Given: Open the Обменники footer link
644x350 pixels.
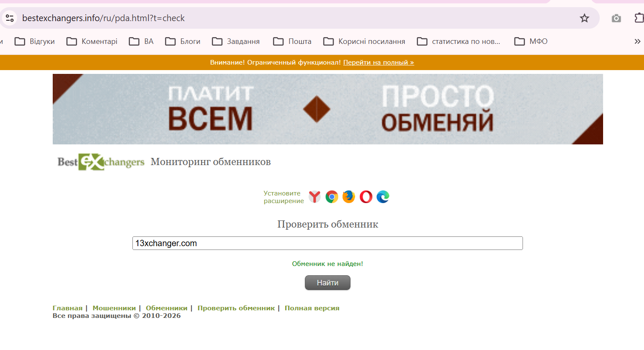Looking at the screenshot, I should click(x=167, y=308).
